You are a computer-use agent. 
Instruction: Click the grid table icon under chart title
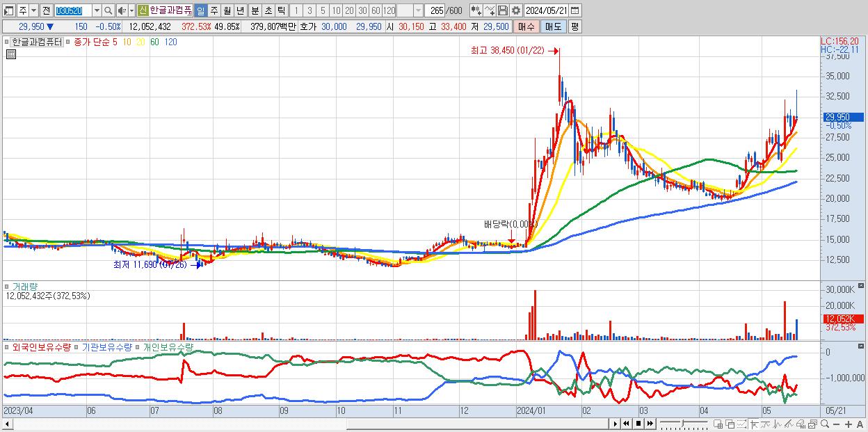pos(11,54)
